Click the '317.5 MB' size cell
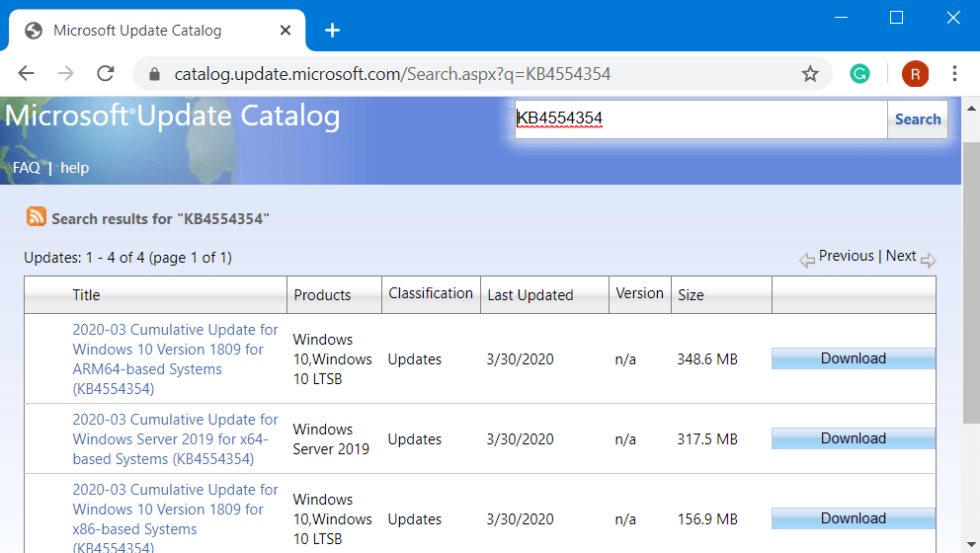 click(x=707, y=439)
